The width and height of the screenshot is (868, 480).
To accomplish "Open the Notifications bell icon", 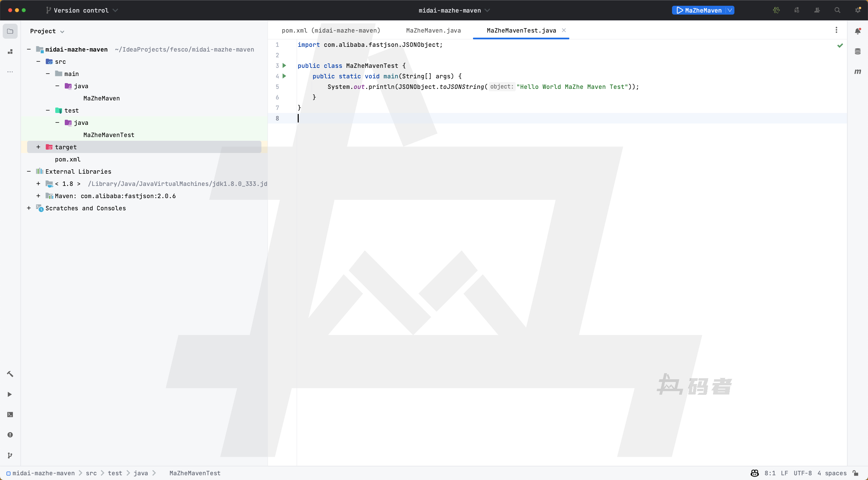I will point(857,31).
